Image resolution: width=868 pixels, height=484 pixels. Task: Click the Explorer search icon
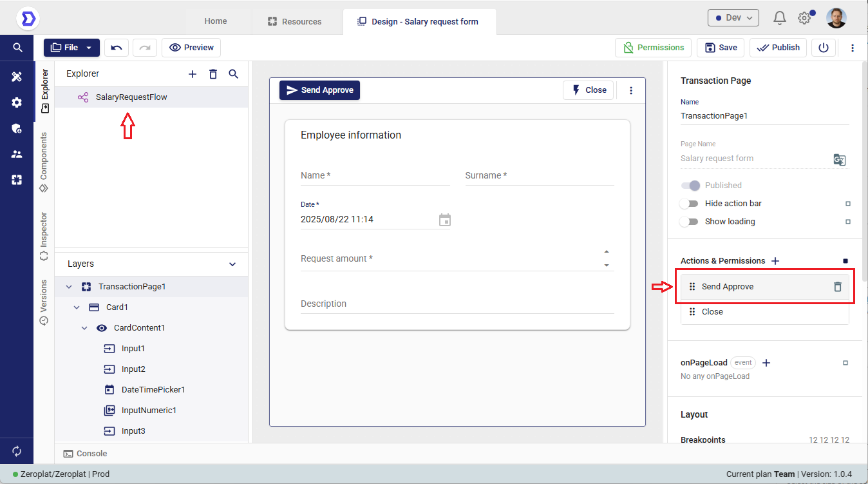[x=234, y=74]
